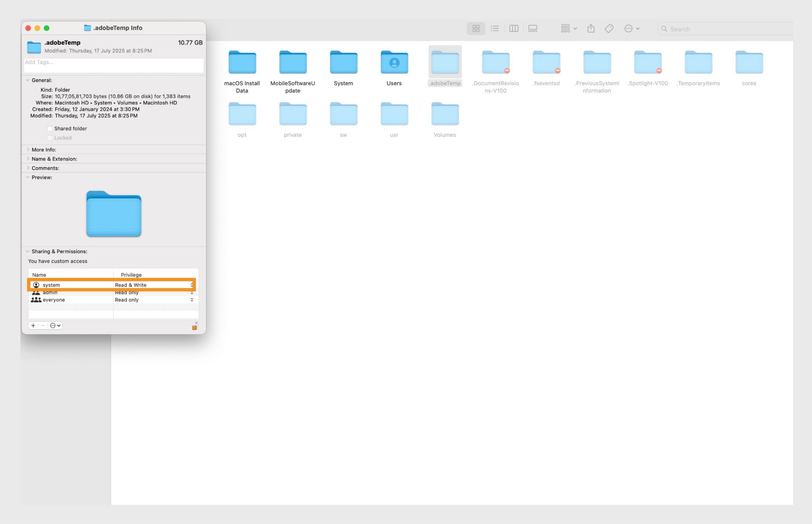The height and width of the screenshot is (524, 812).
Task: Change admin privilege using its stepper control
Action: [x=192, y=292]
